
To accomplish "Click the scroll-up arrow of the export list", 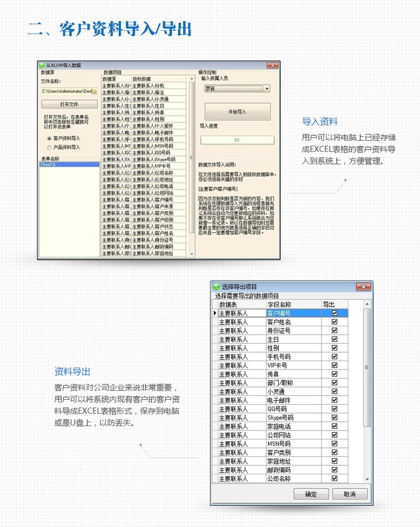I will tap(367, 304).
